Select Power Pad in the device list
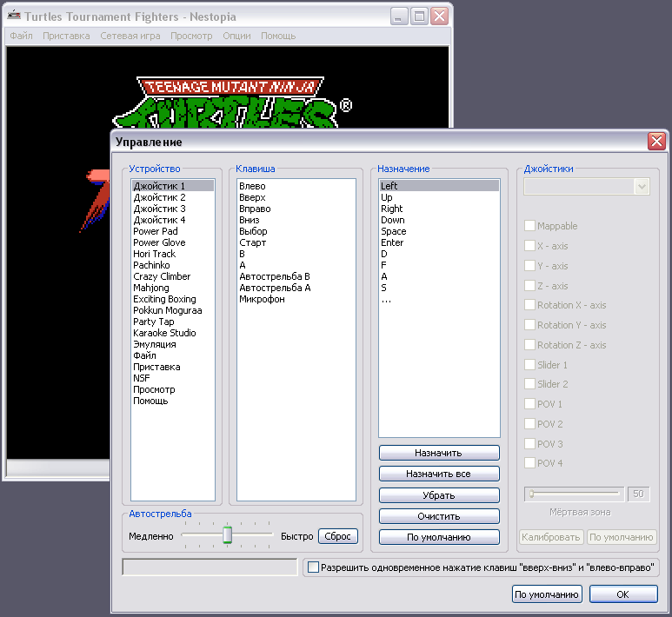672x617 pixels. pos(173,231)
